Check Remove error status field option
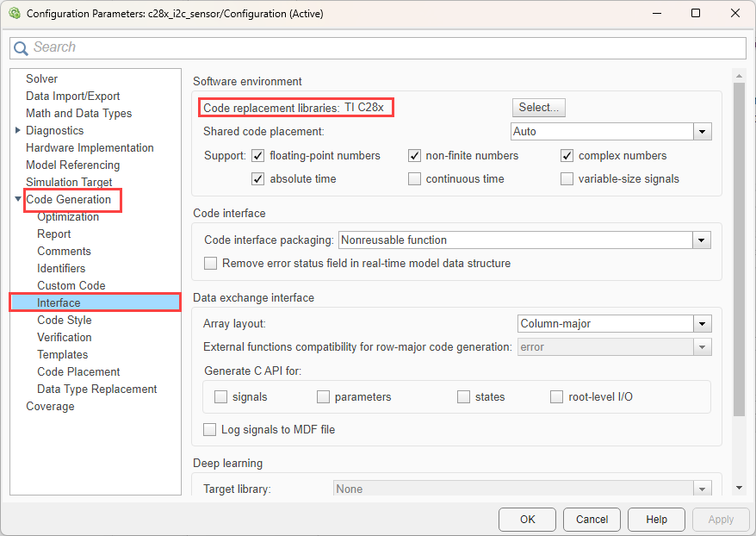The width and height of the screenshot is (756, 536). pos(210,264)
